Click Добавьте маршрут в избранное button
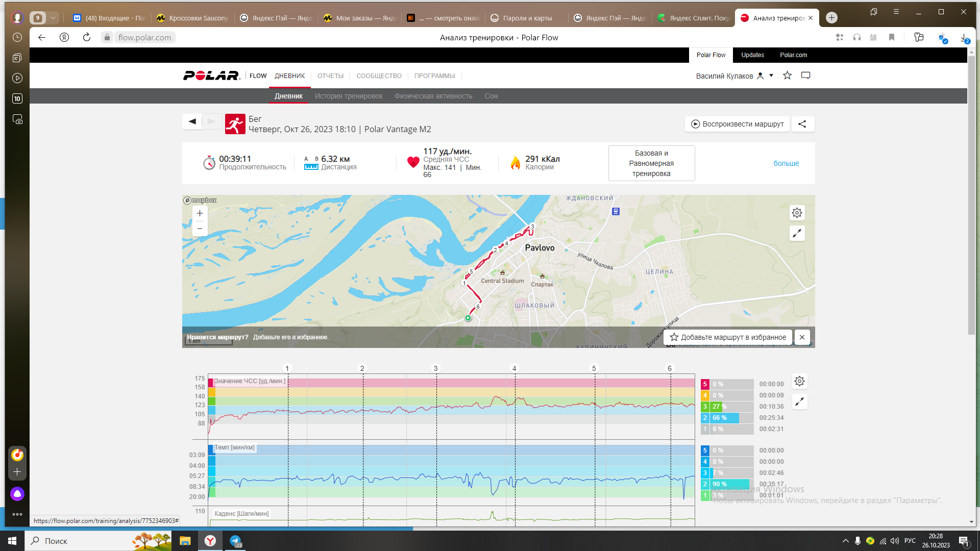Screen dimensions: 980x551 728,337
